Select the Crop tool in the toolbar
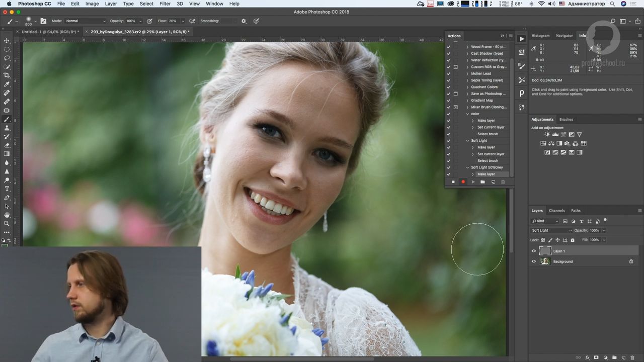 click(x=7, y=75)
